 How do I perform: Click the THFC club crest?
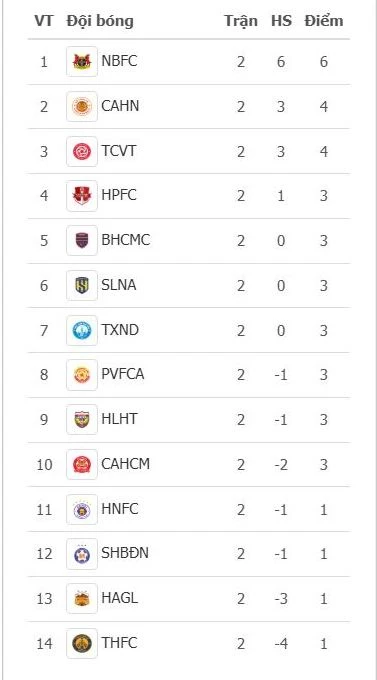tap(82, 644)
